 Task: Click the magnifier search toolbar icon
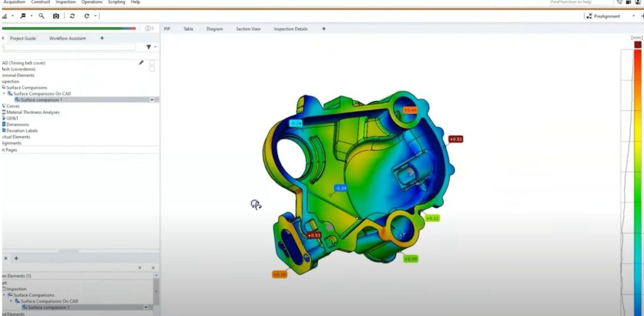(x=42, y=16)
